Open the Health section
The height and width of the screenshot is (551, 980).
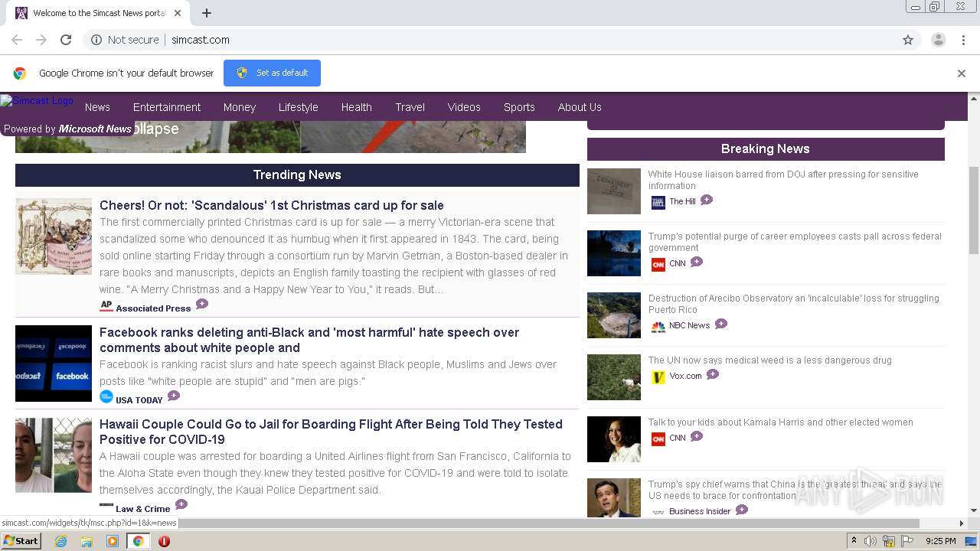357,107
